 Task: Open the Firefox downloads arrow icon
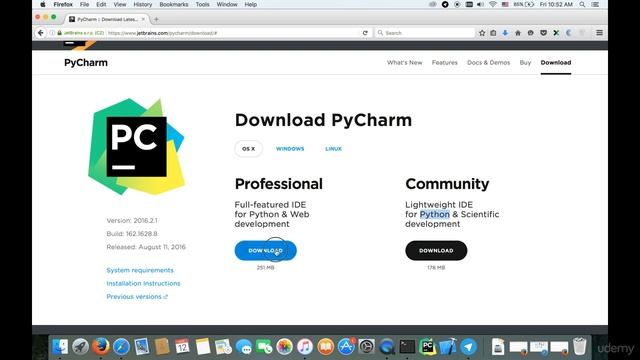pos(505,33)
